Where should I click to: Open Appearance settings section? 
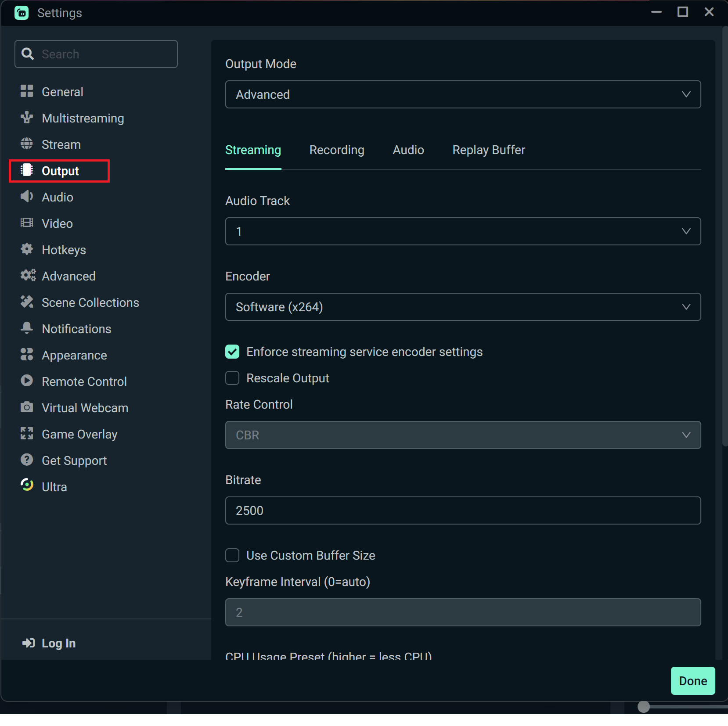(74, 355)
